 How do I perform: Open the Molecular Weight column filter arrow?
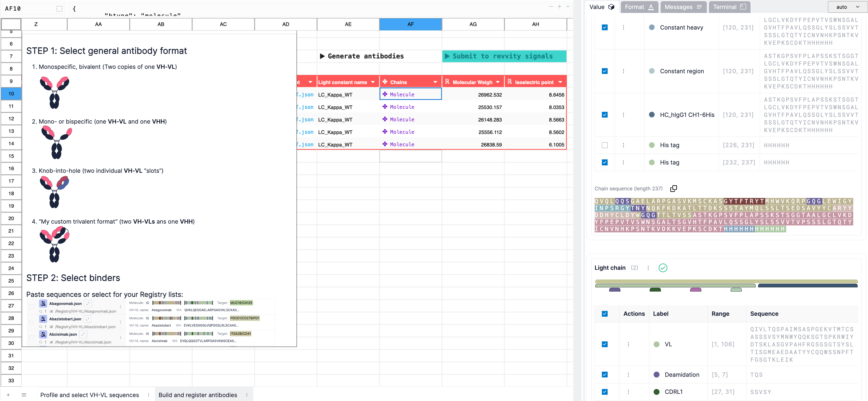[x=498, y=82]
